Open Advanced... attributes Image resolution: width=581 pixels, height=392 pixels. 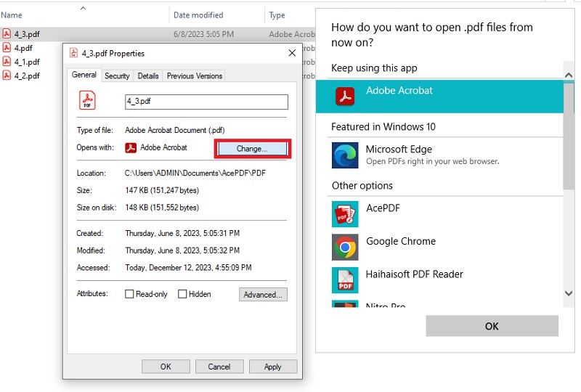point(263,295)
